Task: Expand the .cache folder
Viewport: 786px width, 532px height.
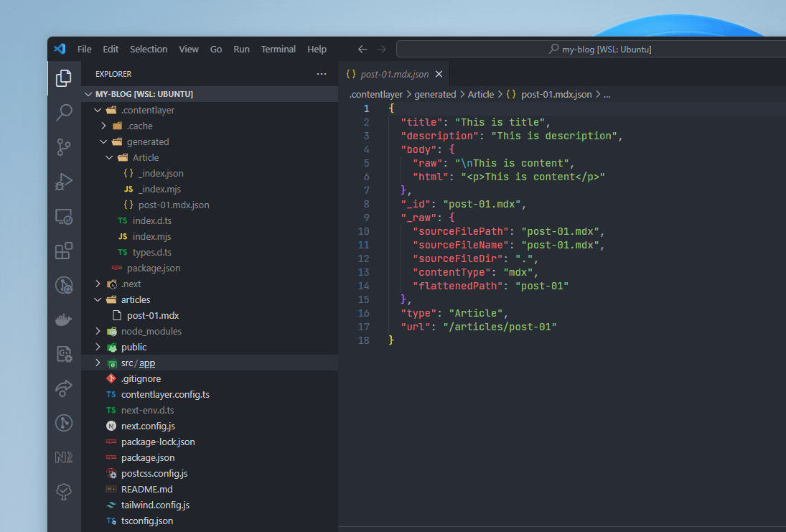Action: pos(210,126)
